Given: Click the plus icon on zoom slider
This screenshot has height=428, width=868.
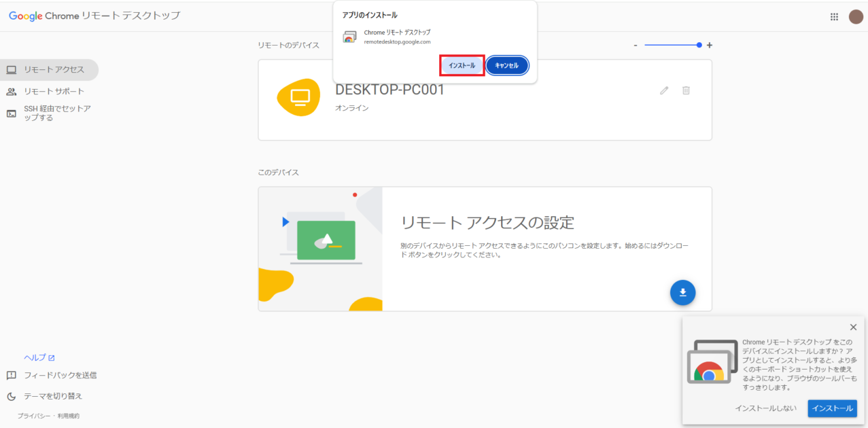Looking at the screenshot, I should click(x=709, y=45).
